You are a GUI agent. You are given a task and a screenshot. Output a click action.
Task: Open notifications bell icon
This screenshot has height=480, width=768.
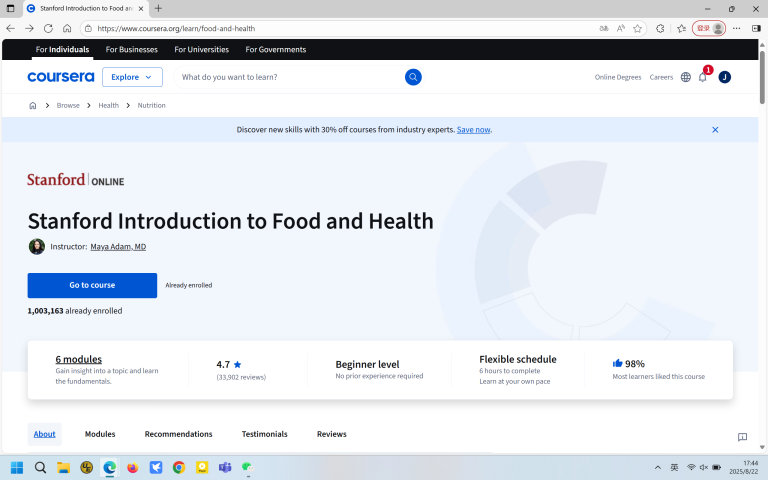coord(703,77)
